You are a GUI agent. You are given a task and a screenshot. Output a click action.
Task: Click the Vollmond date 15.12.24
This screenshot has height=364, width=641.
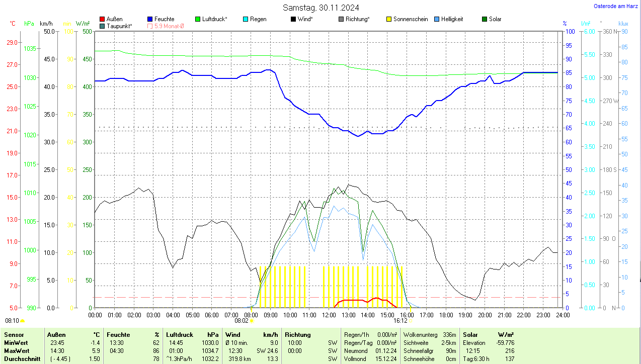(385, 359)
